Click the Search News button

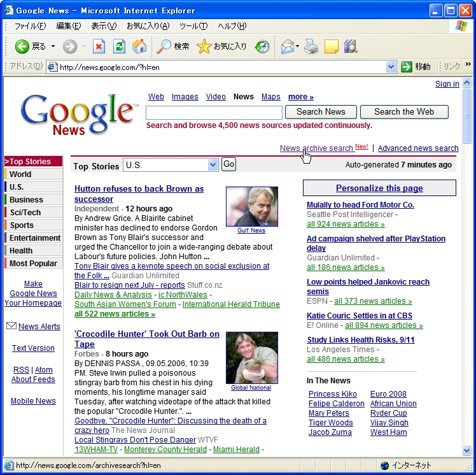pyautogui.click(x=321, y=112)
